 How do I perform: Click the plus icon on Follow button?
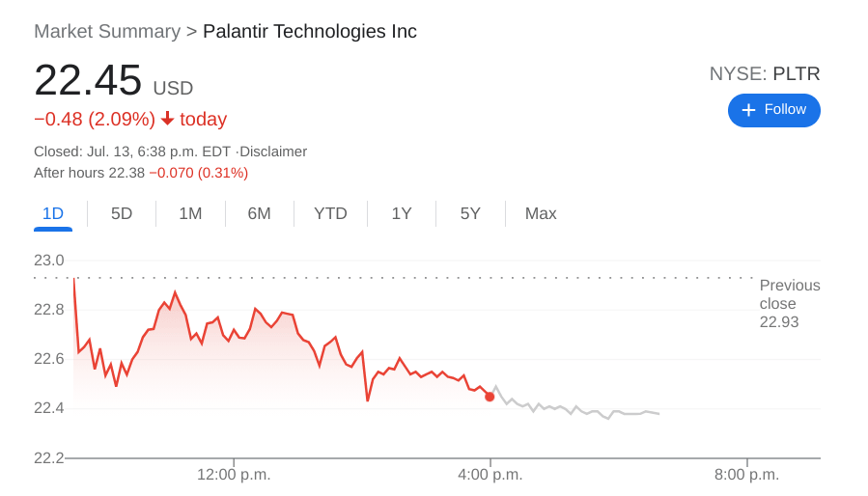[748, 110]
